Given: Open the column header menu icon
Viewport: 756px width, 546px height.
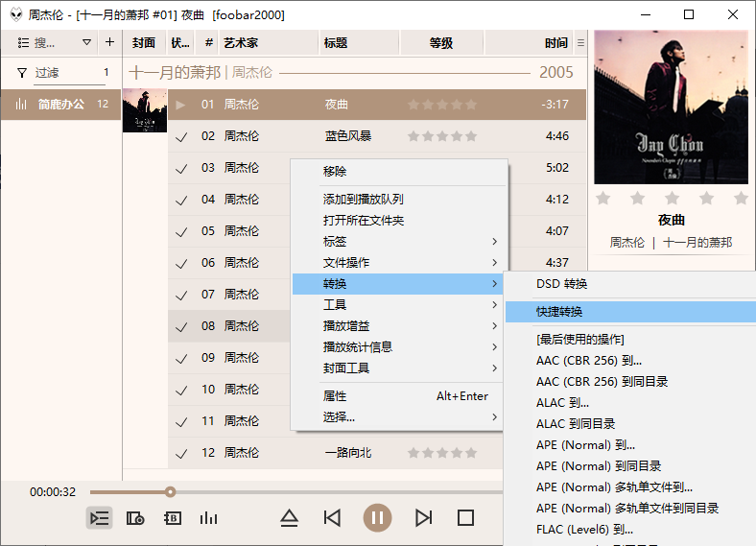Looking at the screenshot, I should click(581, 43).
